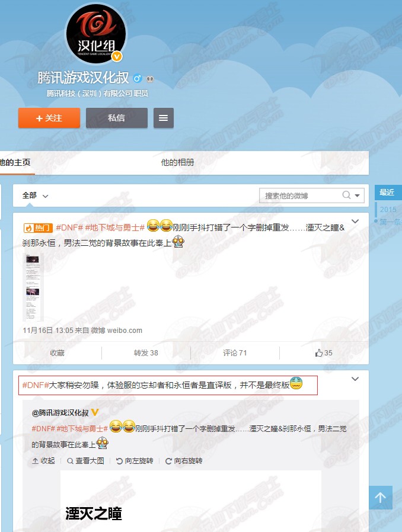This screenshot has width=402, height=532.
Task: Rotate image right with 向右旋转
Action: [x=184, y=461]
